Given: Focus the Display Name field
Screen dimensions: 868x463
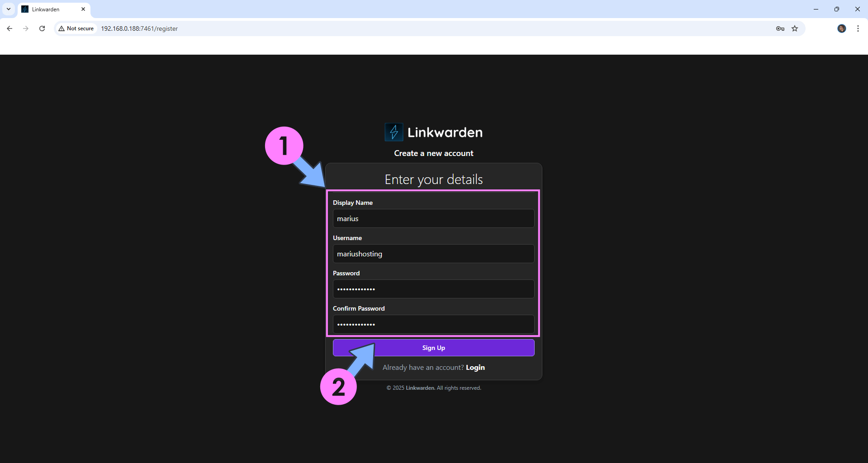Looking at the screenshot, I should click(x=433, y=218).
